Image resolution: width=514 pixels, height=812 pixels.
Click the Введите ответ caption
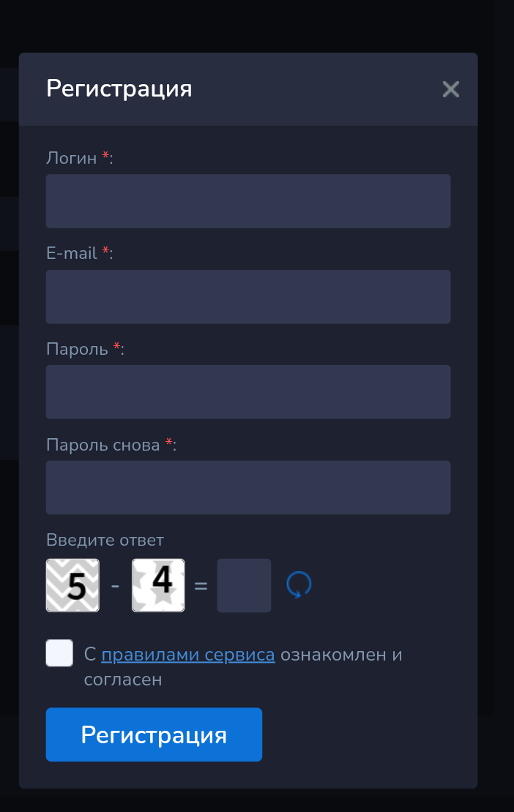pos(105,541)
